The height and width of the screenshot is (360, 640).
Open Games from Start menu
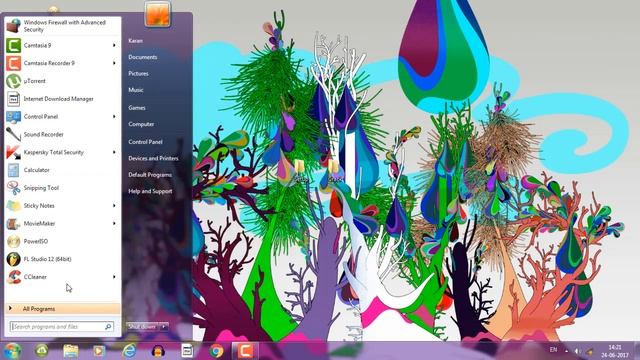pos(137,108)
